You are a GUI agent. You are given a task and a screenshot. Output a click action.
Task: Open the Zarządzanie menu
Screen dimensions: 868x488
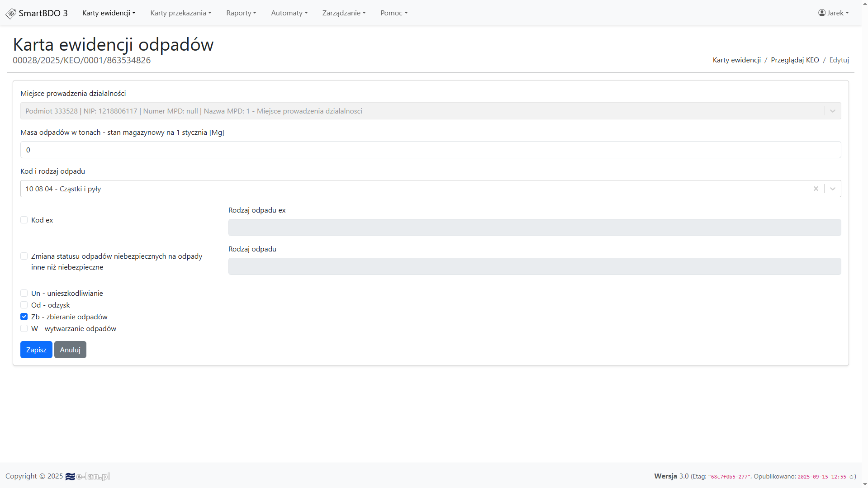[344, 13]
